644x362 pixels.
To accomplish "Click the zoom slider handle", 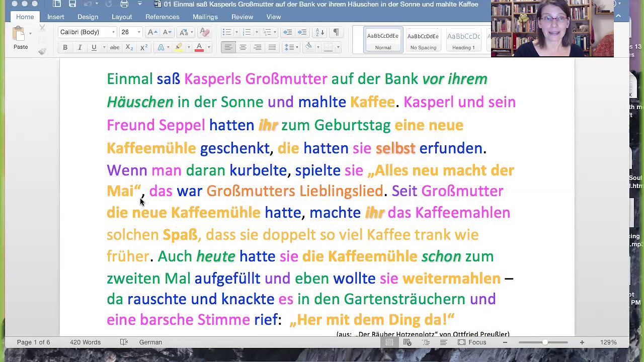I will [x=545, y=342].
